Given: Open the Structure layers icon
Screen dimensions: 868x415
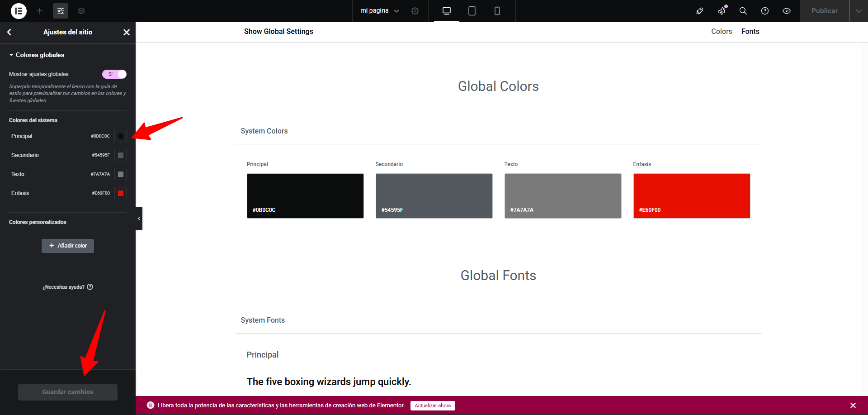Looking at the screenshot, I should (x=81, y=11).
